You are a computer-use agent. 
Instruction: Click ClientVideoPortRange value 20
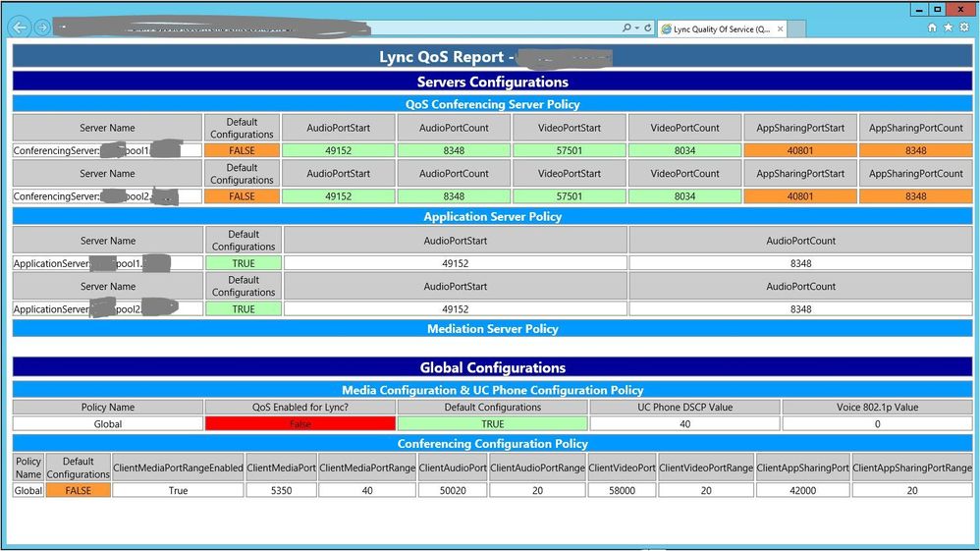[x=706, y=490]
